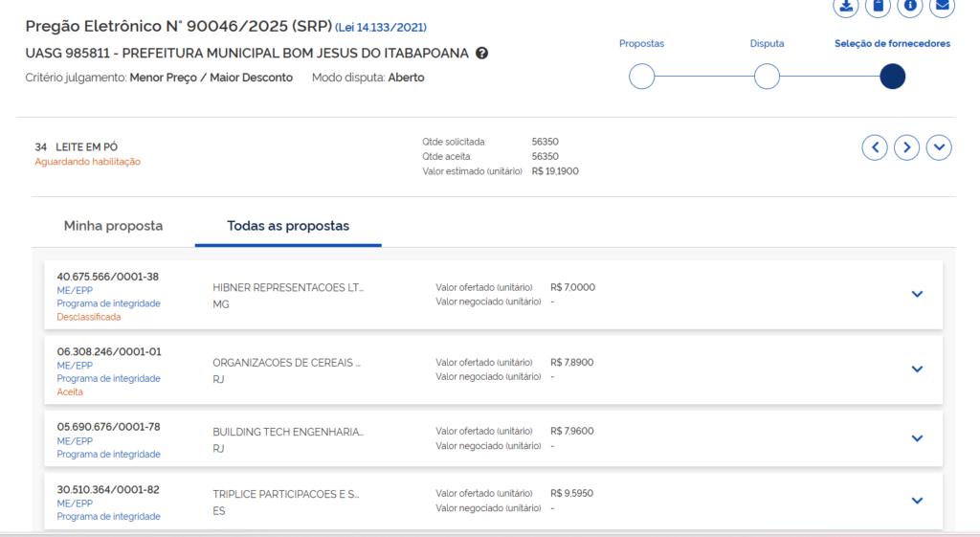Click the download icon button
This screenshot has height=537, width=980.
point(846,7)
